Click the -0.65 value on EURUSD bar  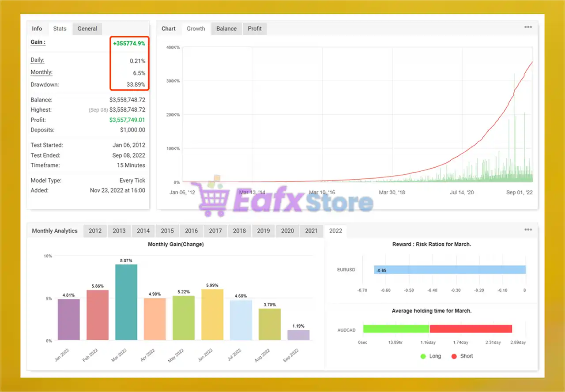381,270
